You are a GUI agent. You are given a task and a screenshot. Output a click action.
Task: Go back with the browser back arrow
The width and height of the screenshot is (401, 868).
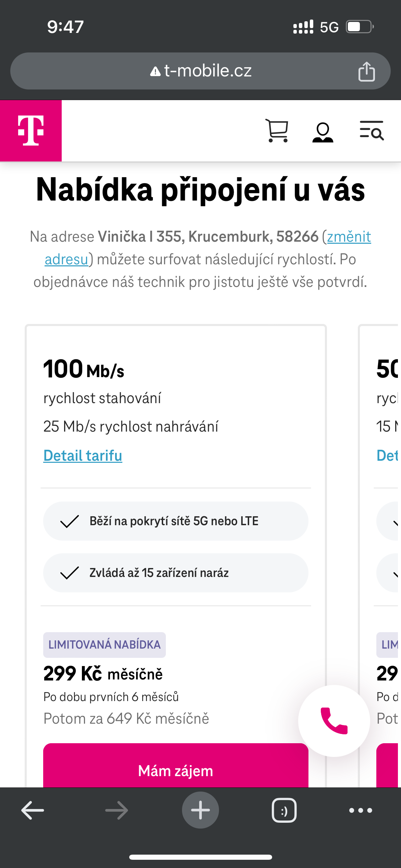coord(33,810)
